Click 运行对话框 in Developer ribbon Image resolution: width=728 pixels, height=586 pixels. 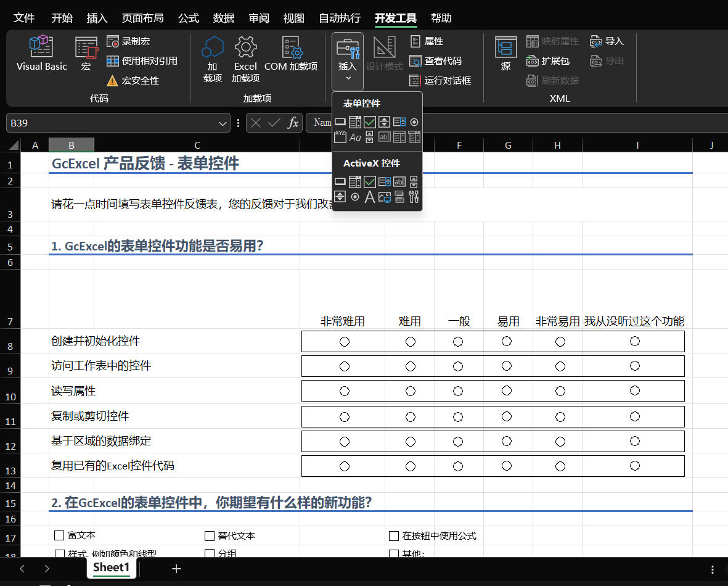pos(440,80)
